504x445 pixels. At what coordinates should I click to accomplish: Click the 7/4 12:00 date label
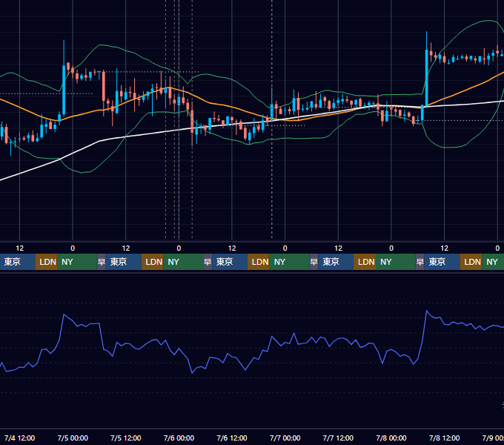(19, 438)
